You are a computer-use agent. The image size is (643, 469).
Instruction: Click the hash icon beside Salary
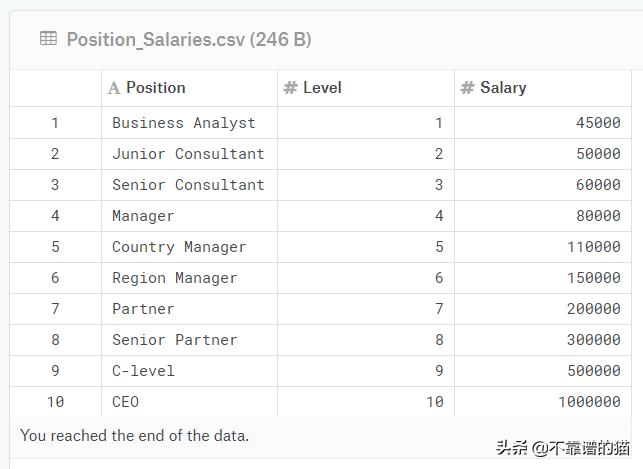point(467,88)
